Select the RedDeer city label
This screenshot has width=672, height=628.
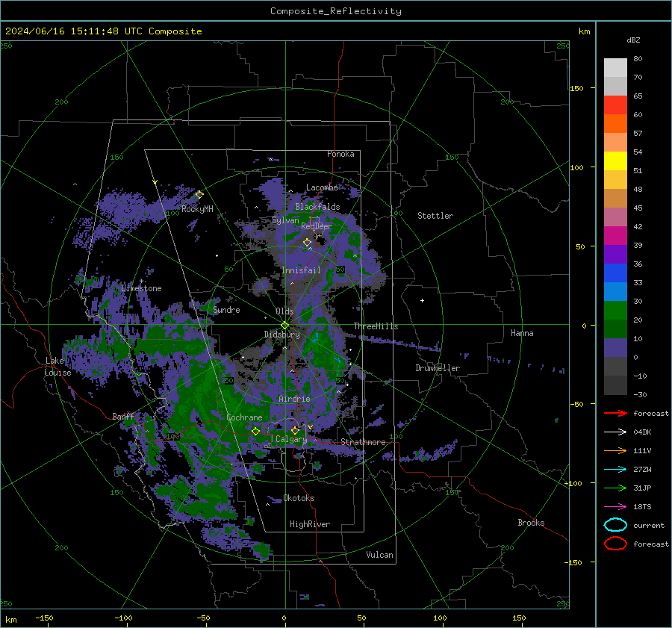[x=317, y=226]
